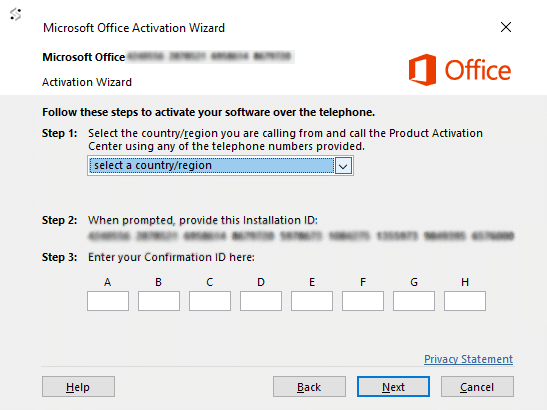Click Confirmation ID box F

coord(363,301)
